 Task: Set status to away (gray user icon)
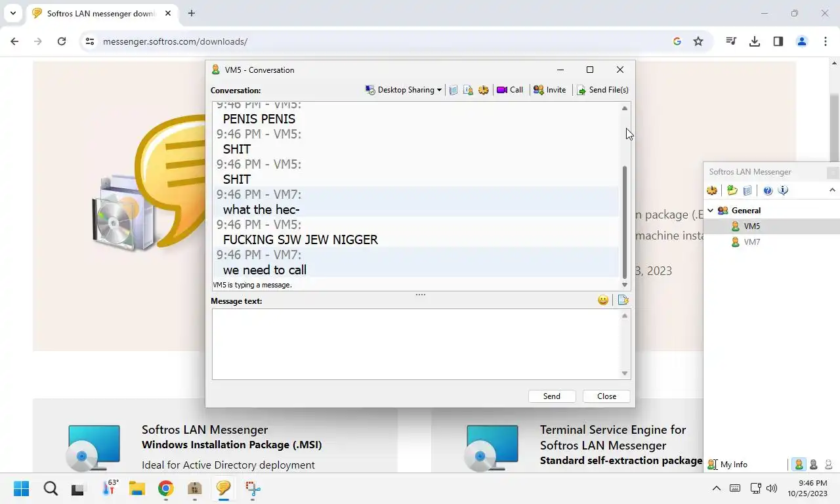pos(814,465)
